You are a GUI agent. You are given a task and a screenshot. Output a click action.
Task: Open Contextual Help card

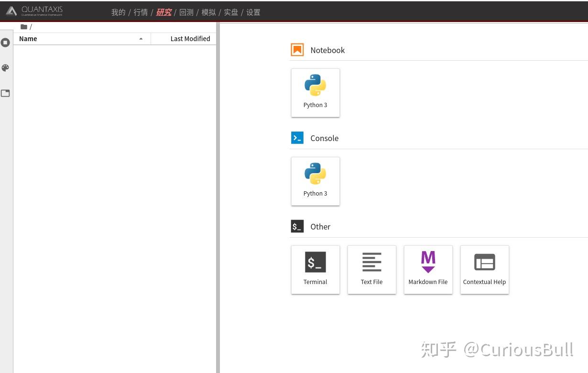click(485, 270)
